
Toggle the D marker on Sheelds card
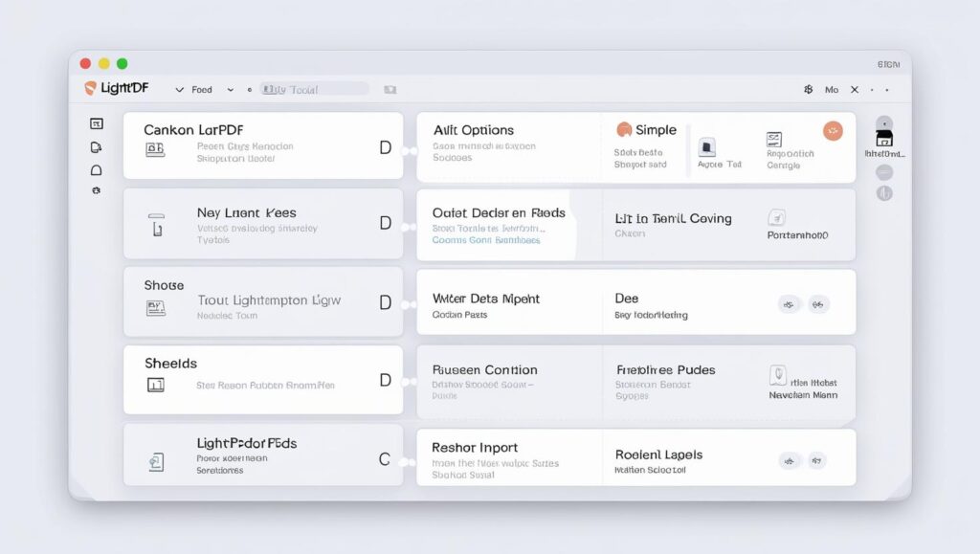[x=385, y=380]
